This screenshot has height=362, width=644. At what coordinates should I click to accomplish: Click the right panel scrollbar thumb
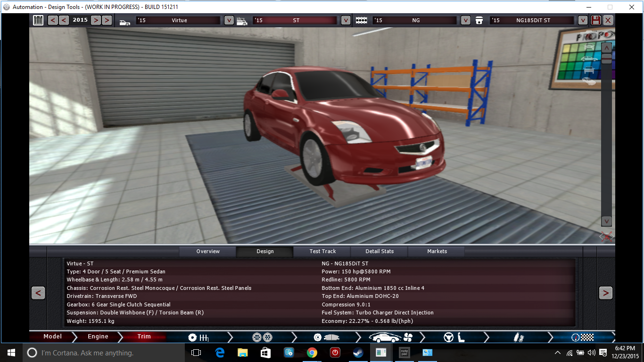606,58
